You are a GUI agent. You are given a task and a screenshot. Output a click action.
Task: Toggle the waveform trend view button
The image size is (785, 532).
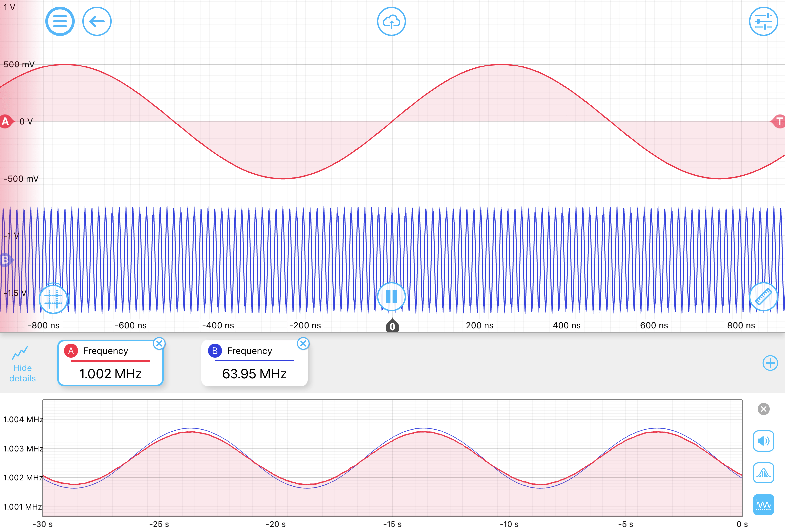click(x=763, y=505)
